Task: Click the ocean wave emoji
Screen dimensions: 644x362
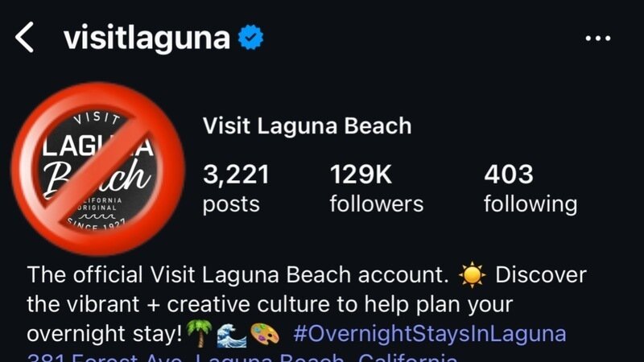Action: point(232,334)
